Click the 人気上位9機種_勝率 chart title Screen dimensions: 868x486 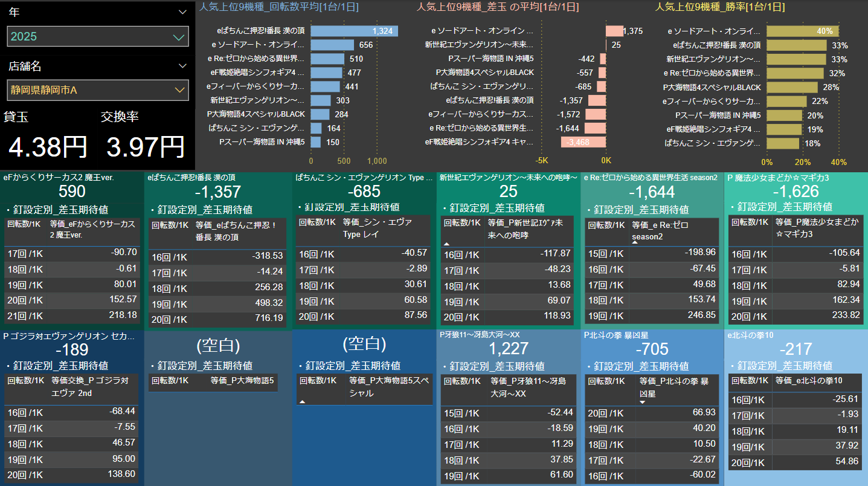(x=720, y=7)
